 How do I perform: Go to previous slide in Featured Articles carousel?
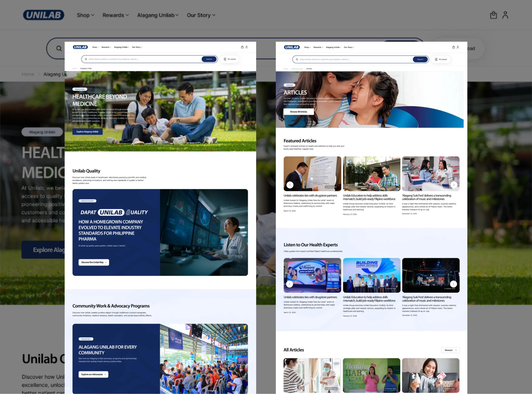[x=290, y=185]
